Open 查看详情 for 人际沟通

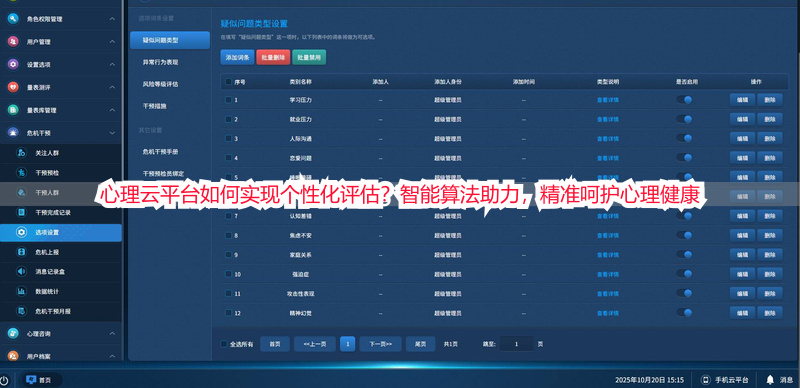tap(608, 138)
